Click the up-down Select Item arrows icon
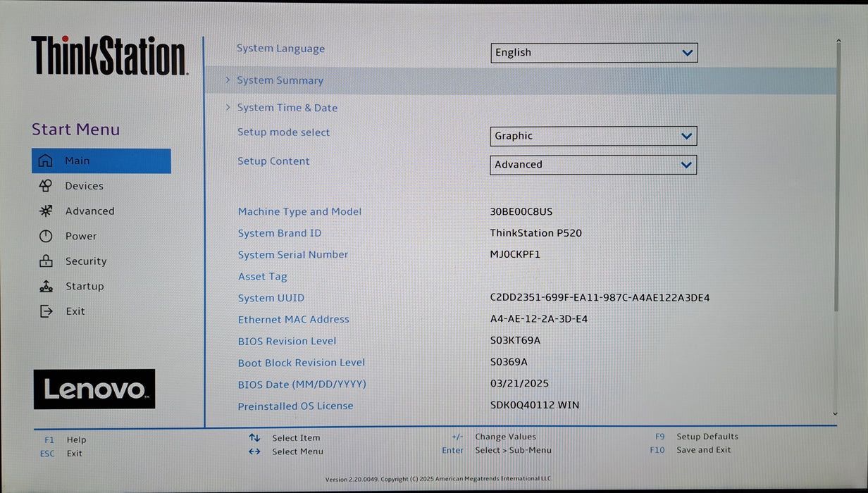Screen dimensions: 868x493 pyautogui.click(x=254, y=438)
